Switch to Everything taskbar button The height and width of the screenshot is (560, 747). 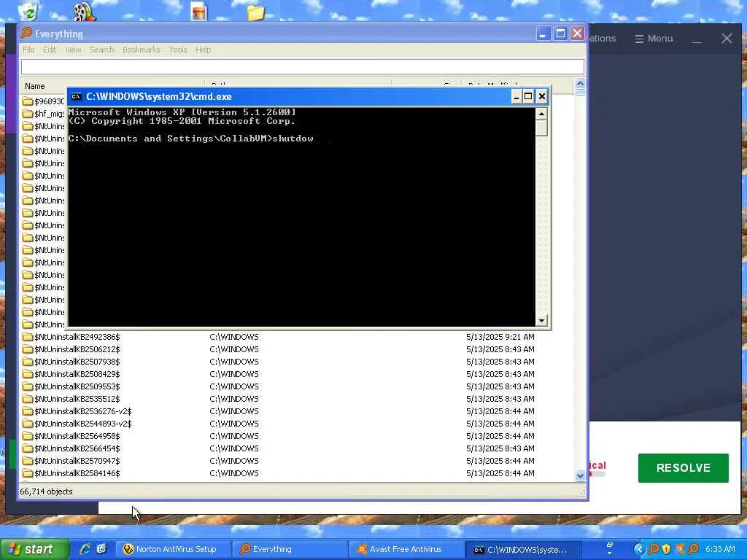290,549
